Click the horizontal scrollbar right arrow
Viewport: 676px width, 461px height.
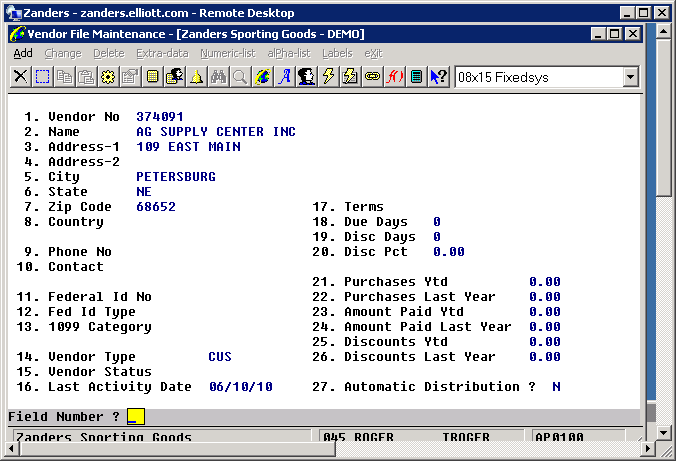click(x=647, y=448)
